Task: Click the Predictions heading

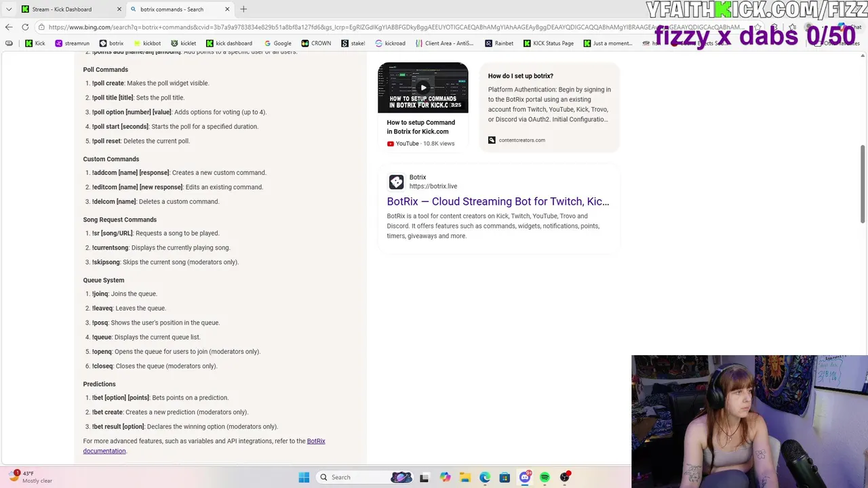Action: [x=100, y=384]
